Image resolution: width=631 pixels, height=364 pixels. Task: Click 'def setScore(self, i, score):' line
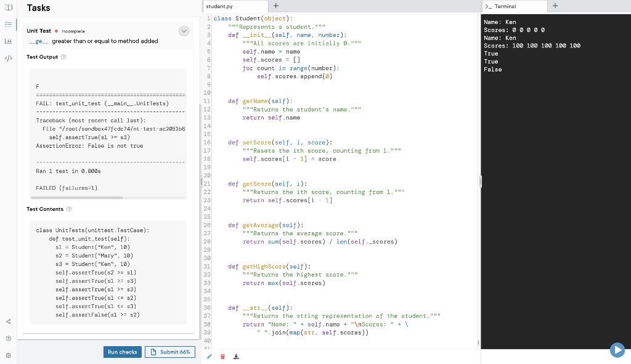pos(280,143)
